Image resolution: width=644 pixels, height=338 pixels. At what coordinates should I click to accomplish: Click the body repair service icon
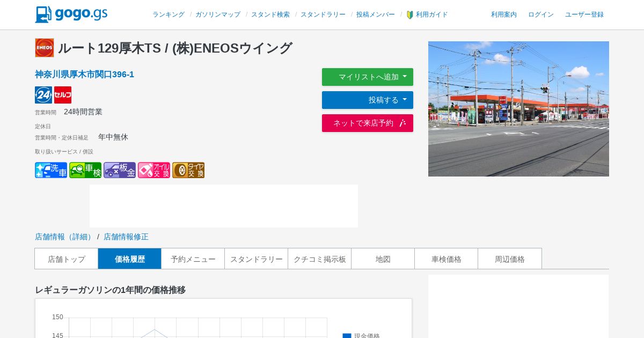pyautogui.click(x=120, y=170)
